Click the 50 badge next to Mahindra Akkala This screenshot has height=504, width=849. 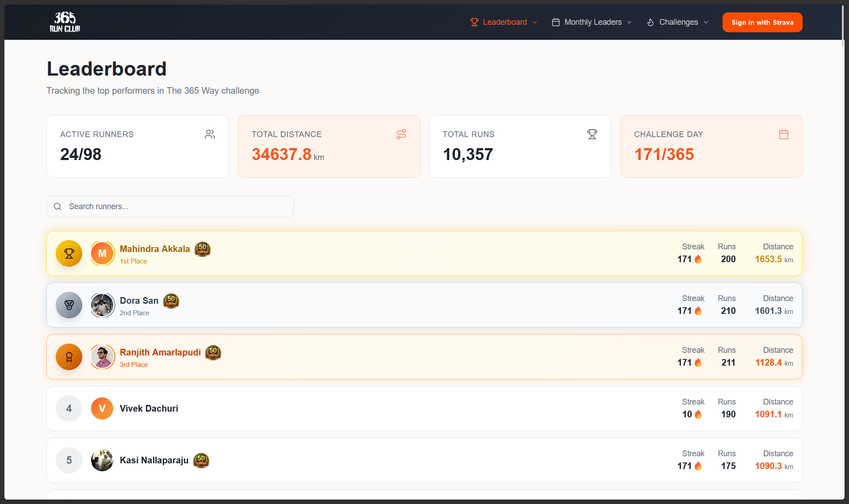(203, 249)
